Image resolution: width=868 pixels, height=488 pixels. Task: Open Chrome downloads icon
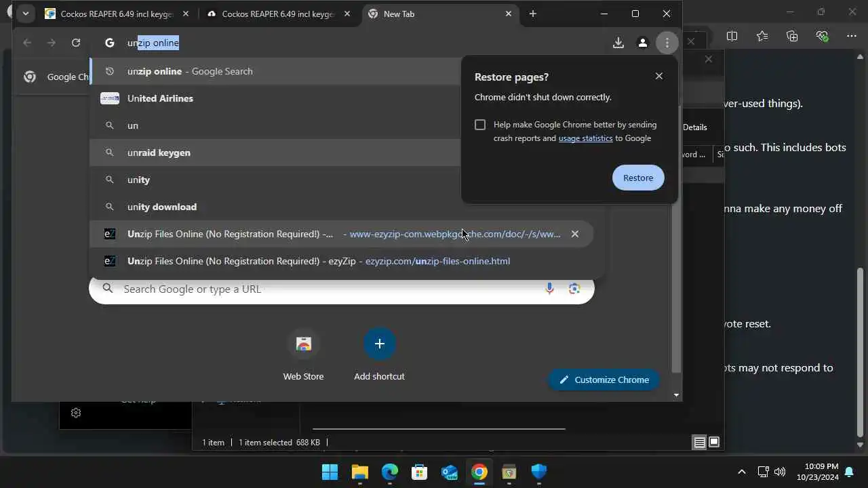pos(618,43)
